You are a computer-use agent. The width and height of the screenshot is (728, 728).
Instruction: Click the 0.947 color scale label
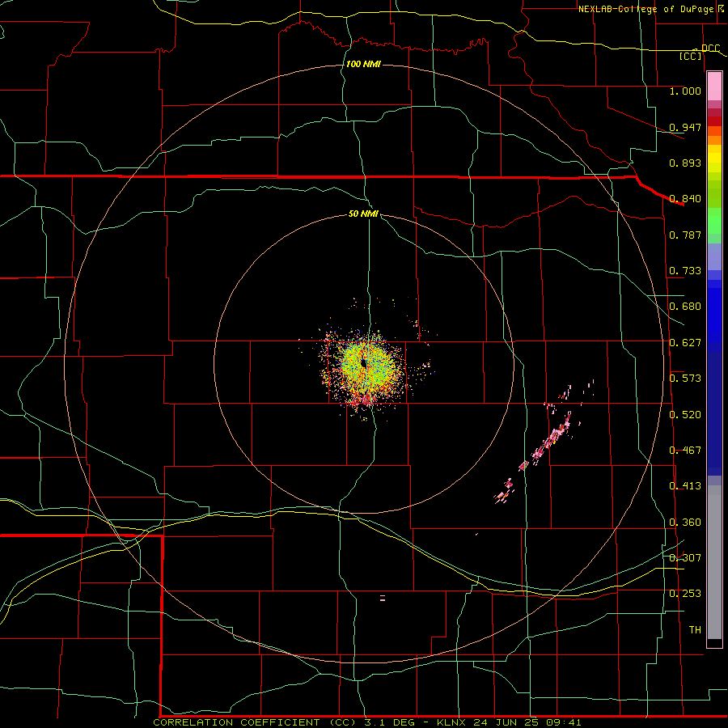[x=685, y=127]
